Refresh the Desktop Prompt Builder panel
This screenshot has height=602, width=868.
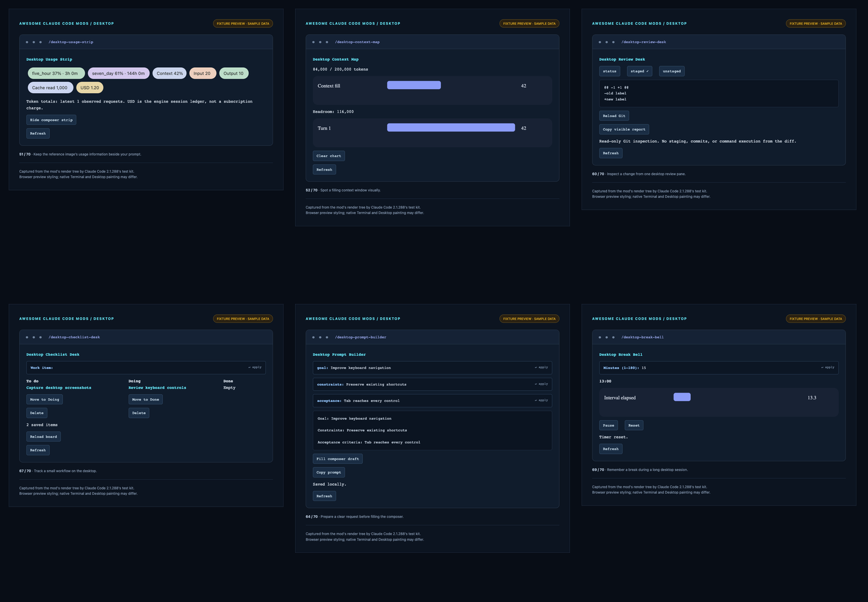tap(325, 496)
